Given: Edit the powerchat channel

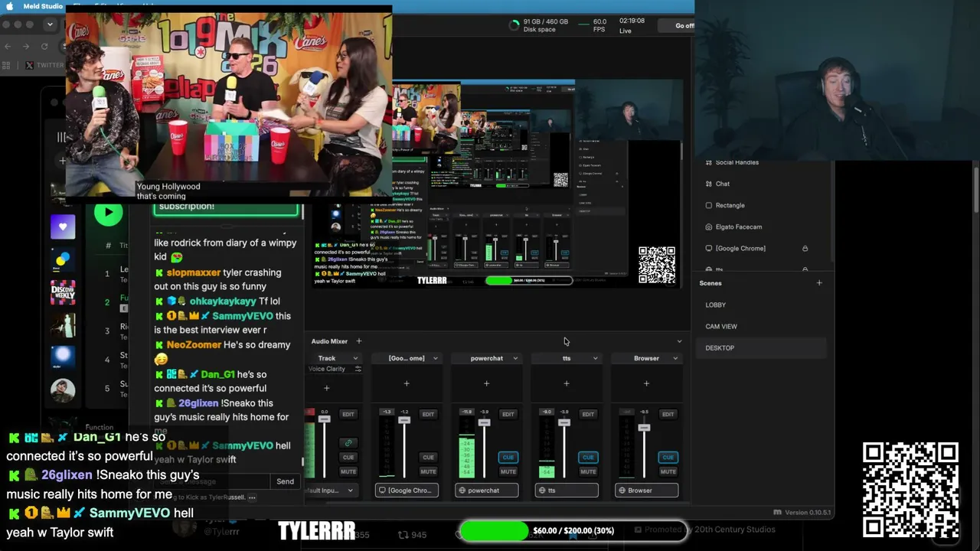Looking at the screenshot, I should pyautogui.click(x=508, y=414).
